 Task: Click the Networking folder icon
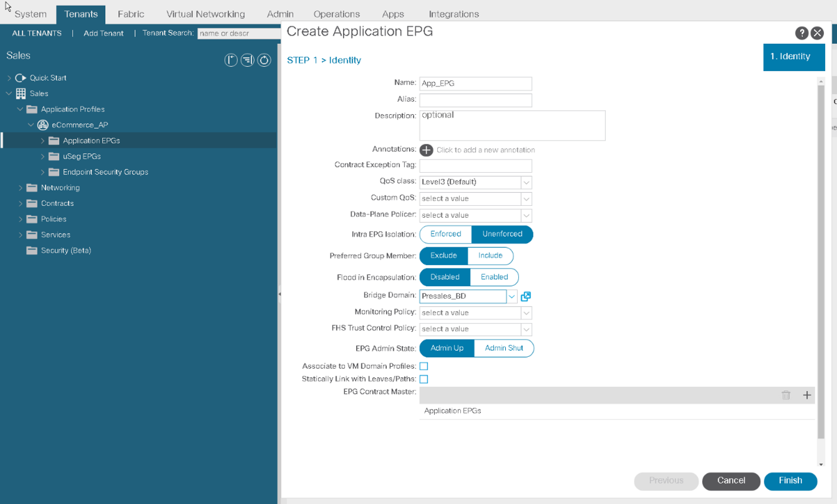pyautogui.click(x=32, y=188)
